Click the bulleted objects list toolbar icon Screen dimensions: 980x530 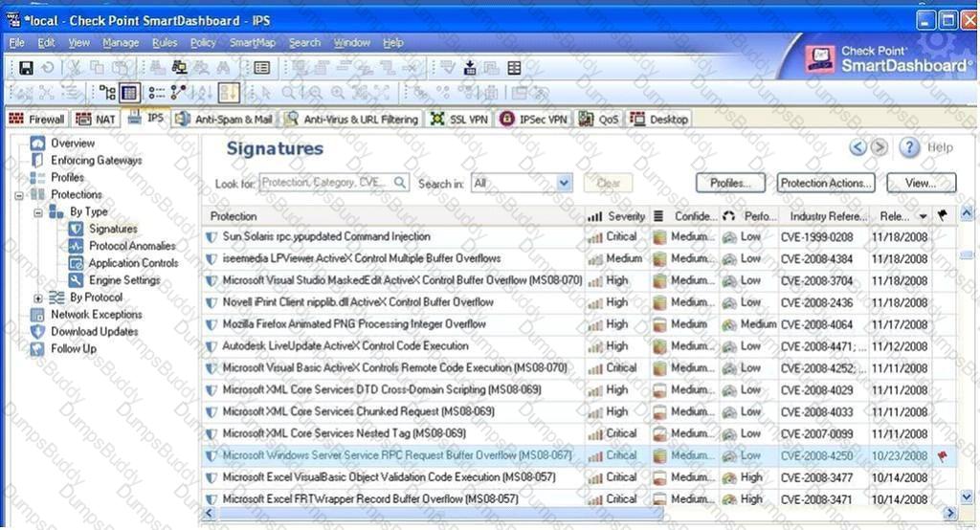(x=156, y=93)
